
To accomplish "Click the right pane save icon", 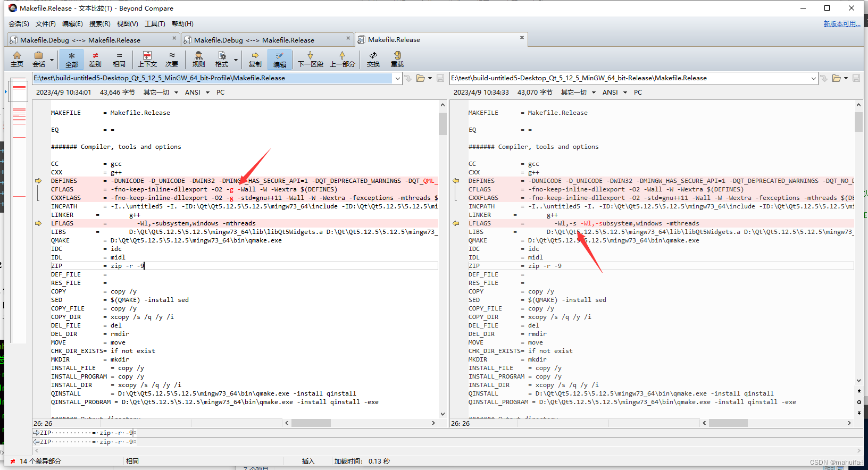I will tap(856, 78).
